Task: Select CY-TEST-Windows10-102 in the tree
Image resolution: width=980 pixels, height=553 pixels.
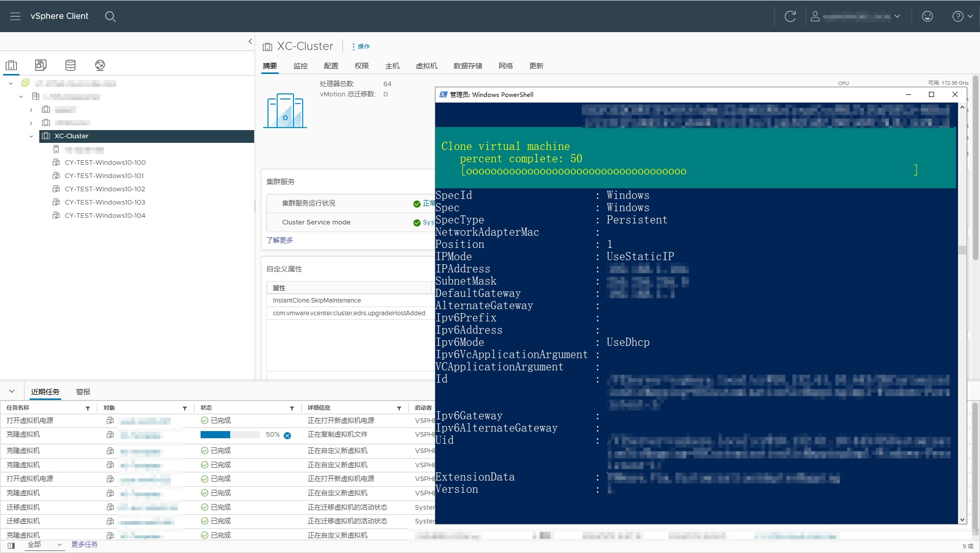Action: pos(105,189)
